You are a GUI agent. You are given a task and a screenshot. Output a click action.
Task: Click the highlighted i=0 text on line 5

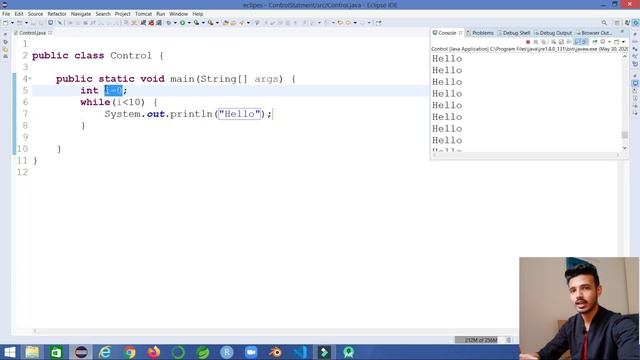(113, 90)
